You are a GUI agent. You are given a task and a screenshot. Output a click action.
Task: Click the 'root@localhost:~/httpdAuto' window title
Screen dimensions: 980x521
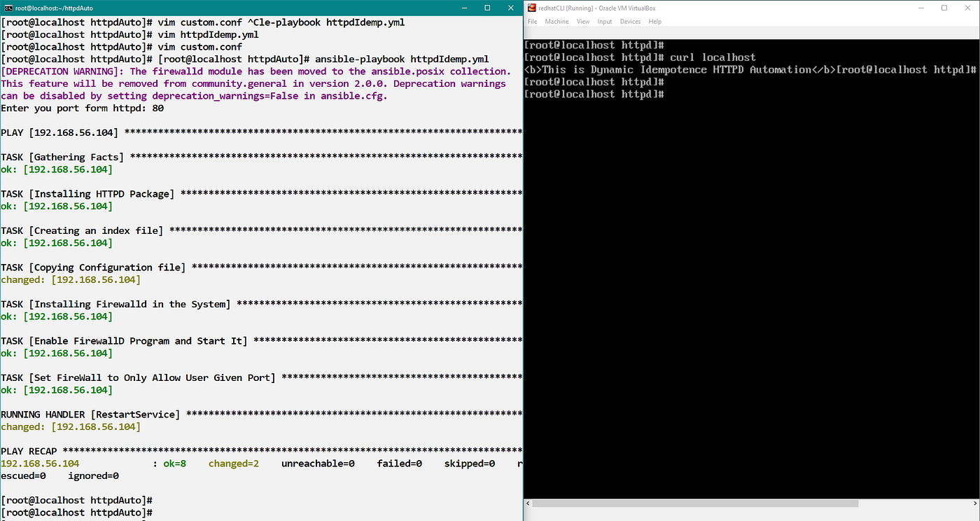point(54,8)
